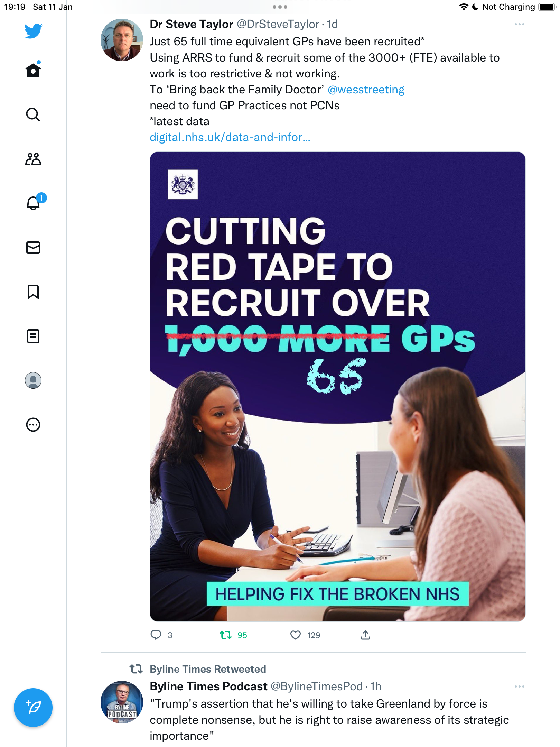
Task: Open Bookmarks icon in sidebar
Action: 33,292
